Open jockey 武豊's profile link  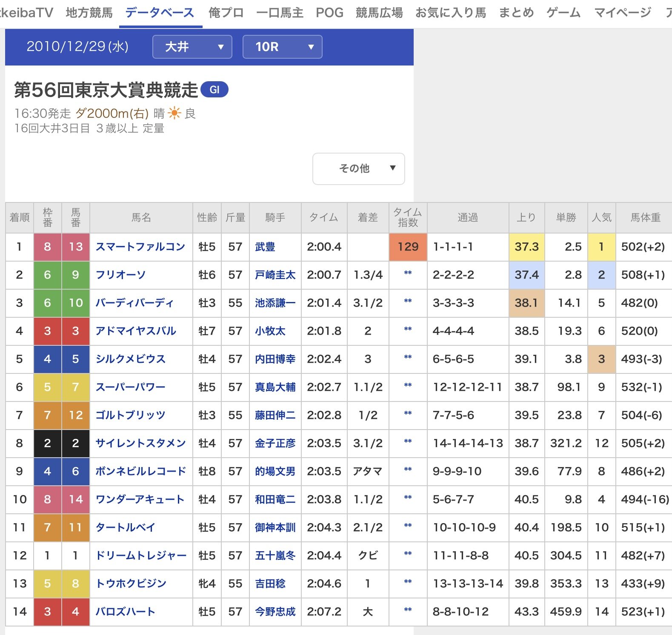[x=265, y=247]
